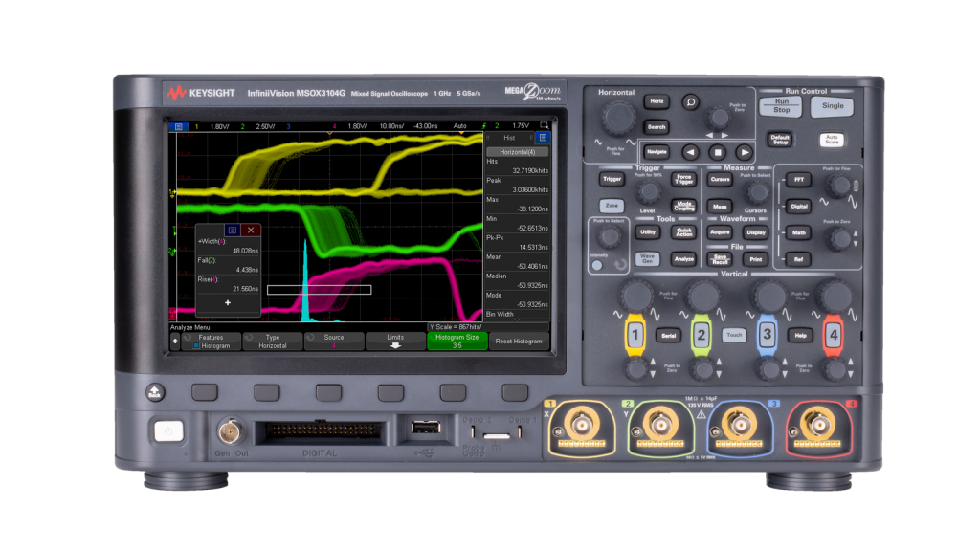Switch to the Hist tab on the sidebar
The width and height of the screenshot is (980, 551).
click(509, 138)
